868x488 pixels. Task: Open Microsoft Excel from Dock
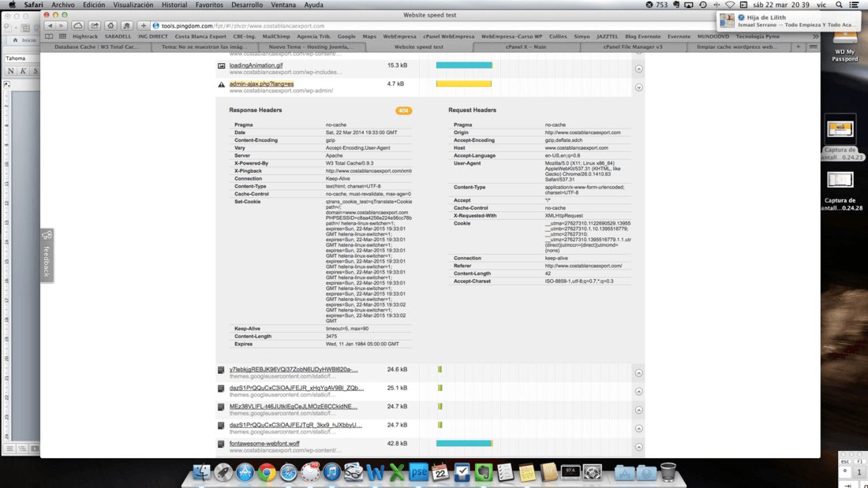coord(397,472)
